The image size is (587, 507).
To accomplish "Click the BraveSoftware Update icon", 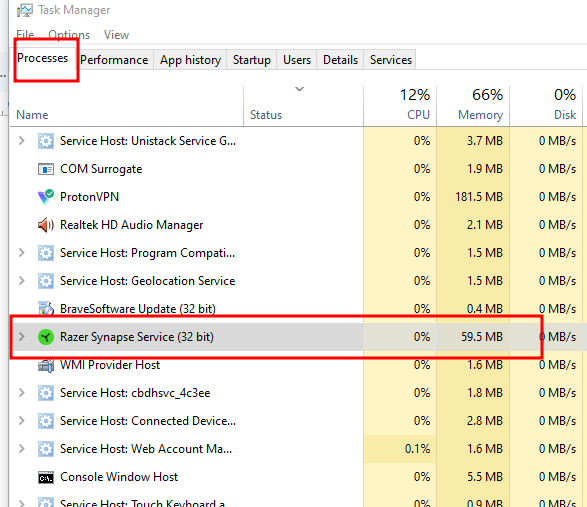I will click(46, 309).
